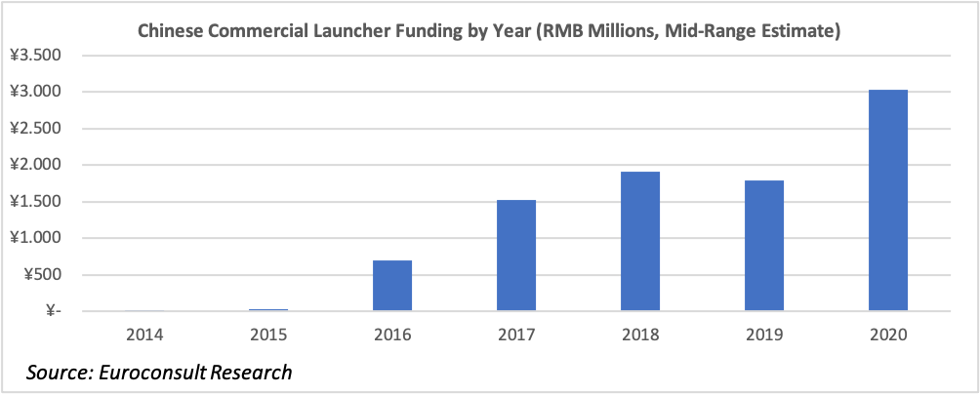The width and height of the screenshot is (980, 394).
Task: Click the 2019 year label
Action: pyautogui.click(x=763, y=335)
